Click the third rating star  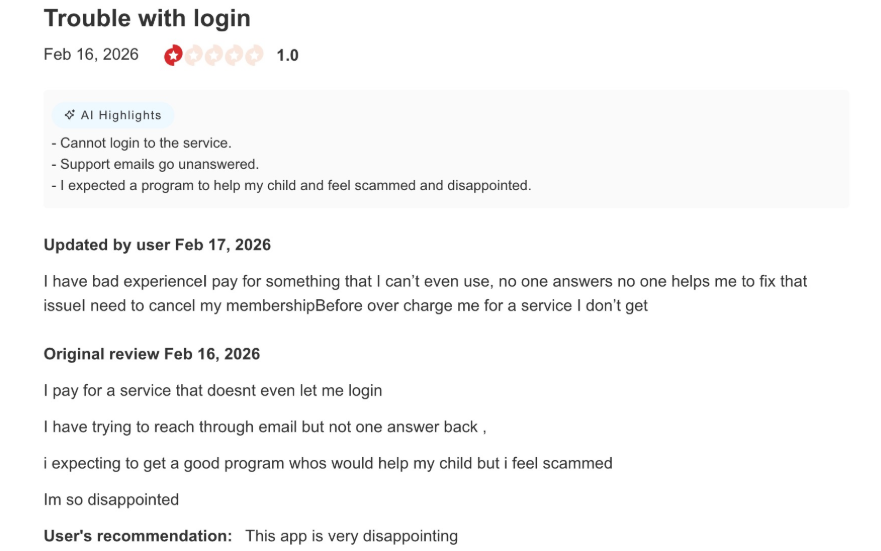click(214, 55)
